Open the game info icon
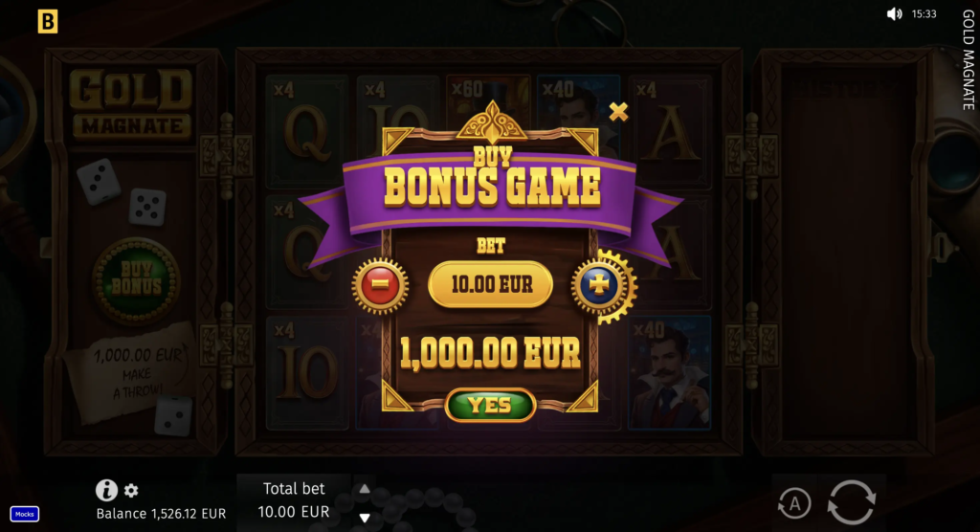980x532 pixels. click(x=106, y=490)
